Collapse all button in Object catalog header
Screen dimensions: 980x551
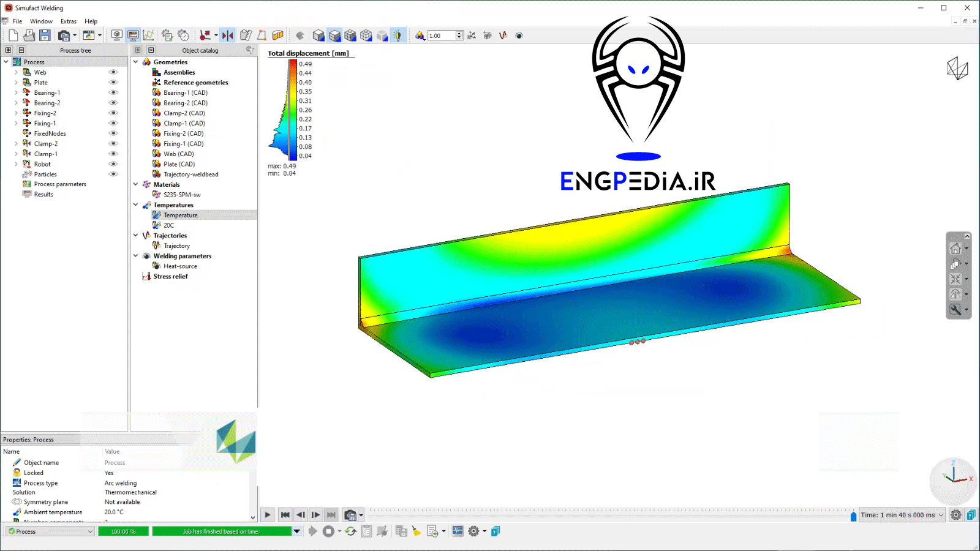point(151,50)
